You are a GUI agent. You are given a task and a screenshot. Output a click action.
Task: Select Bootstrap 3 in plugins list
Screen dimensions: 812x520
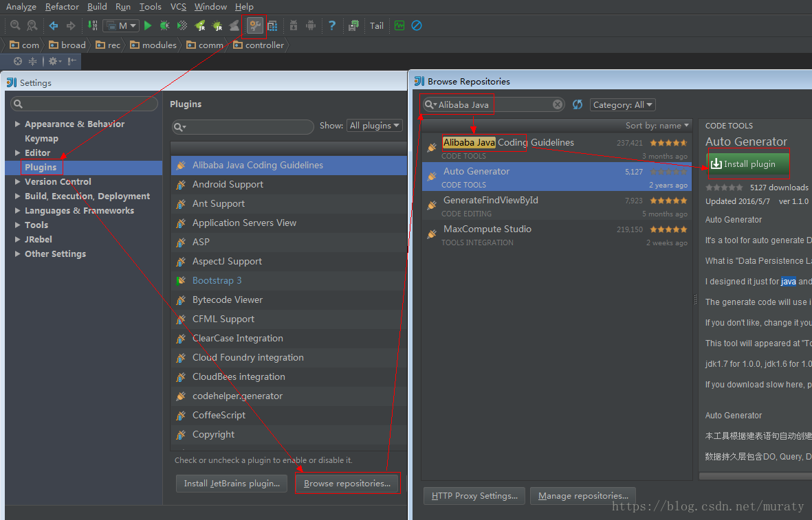point(289,280)
